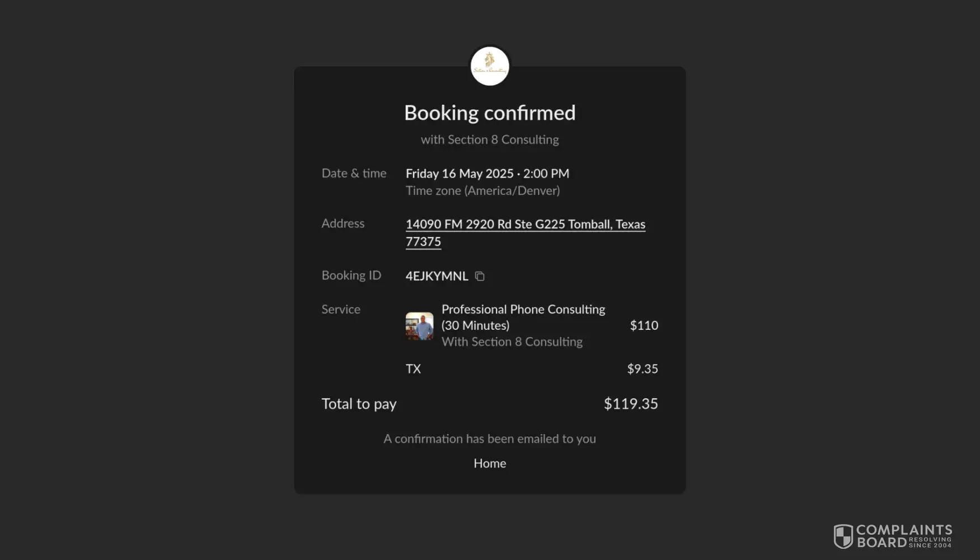980x560 pixels.
Task: Copy the booking ID with the copy icon
Action: pos(480,276)
